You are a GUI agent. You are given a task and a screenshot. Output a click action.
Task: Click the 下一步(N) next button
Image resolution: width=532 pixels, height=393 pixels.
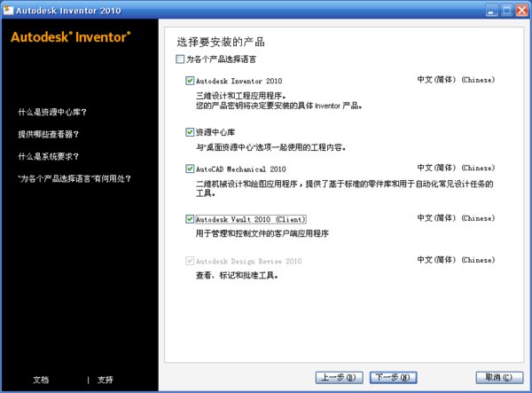[393, 377]
